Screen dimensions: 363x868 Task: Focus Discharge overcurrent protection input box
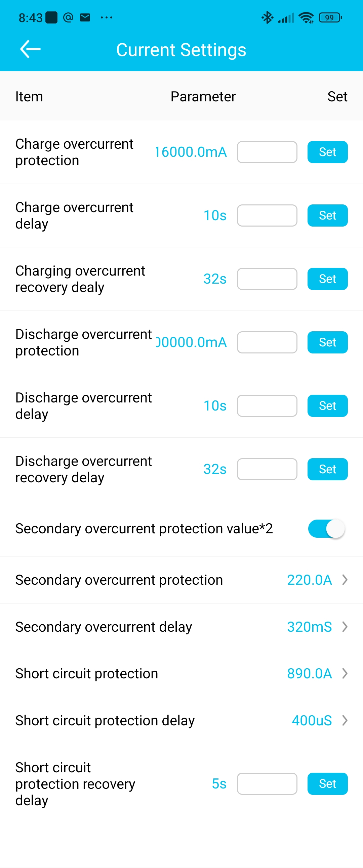[267, 342]
